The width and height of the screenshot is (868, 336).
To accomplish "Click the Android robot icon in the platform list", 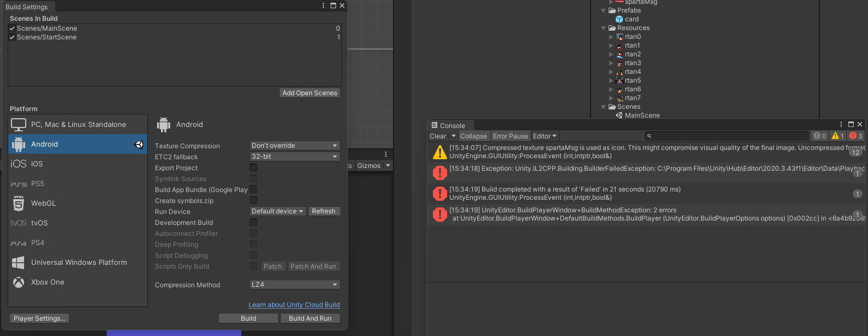I will (19, 144).
